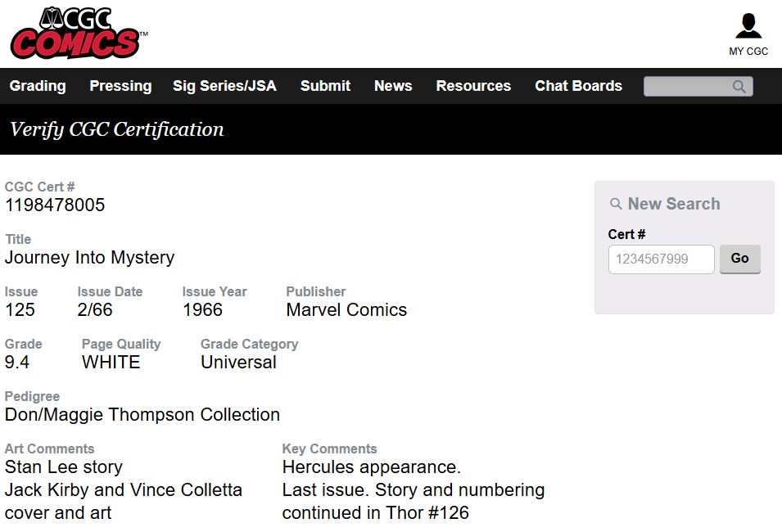
Task: Open the Resources menu
Action: coord(473,86)
